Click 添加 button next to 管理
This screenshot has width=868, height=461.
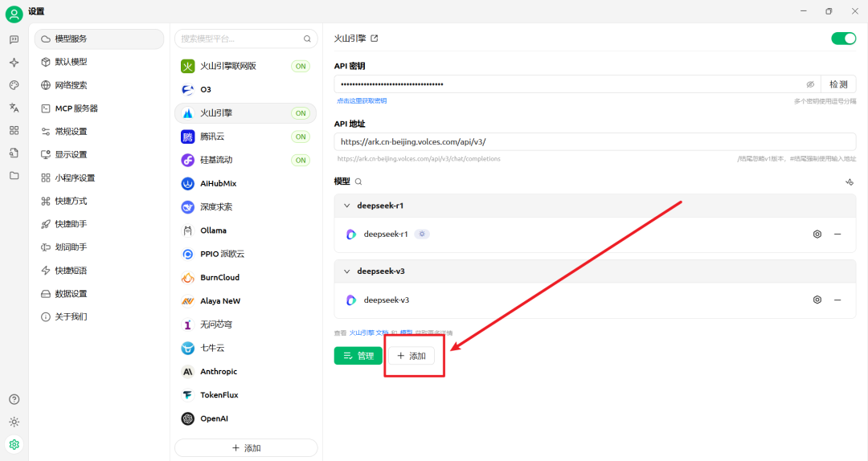pos(411,356)
